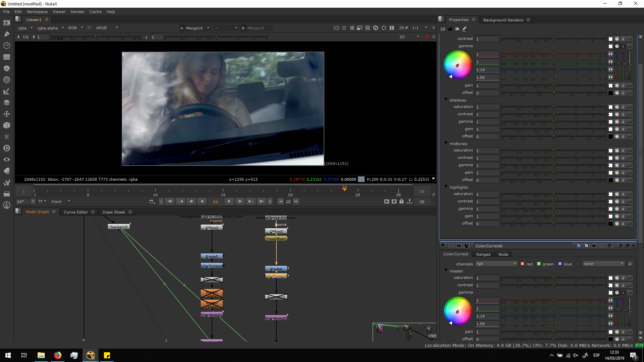Open the Render menu
This screenshot has height=362, width=644.
click(x=77, y=12)
